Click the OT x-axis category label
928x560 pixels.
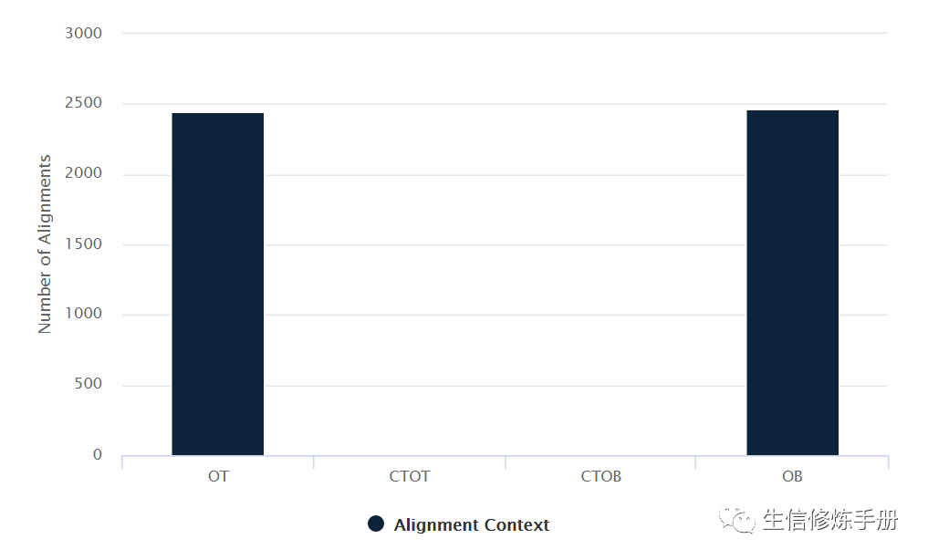click(x=218, y=477)
